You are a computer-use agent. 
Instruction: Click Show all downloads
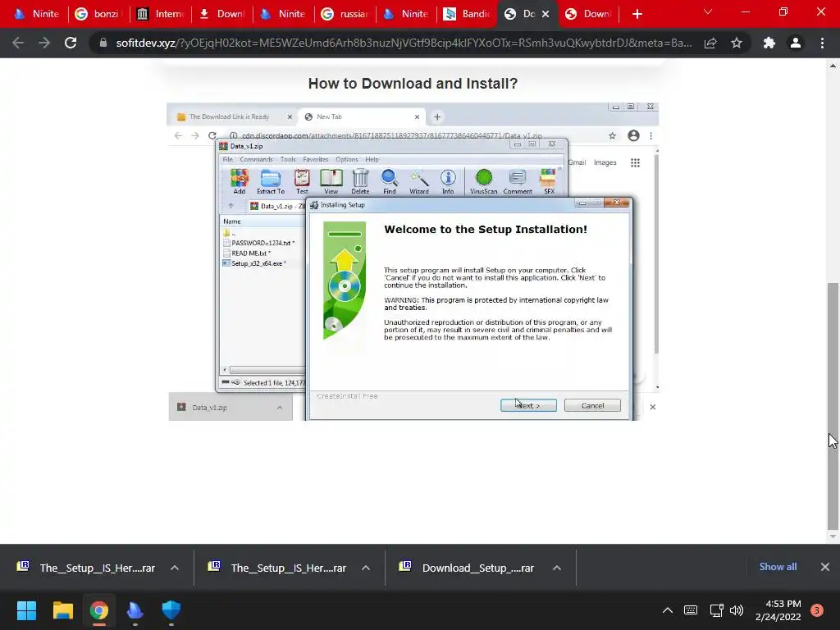coord(778,567)
